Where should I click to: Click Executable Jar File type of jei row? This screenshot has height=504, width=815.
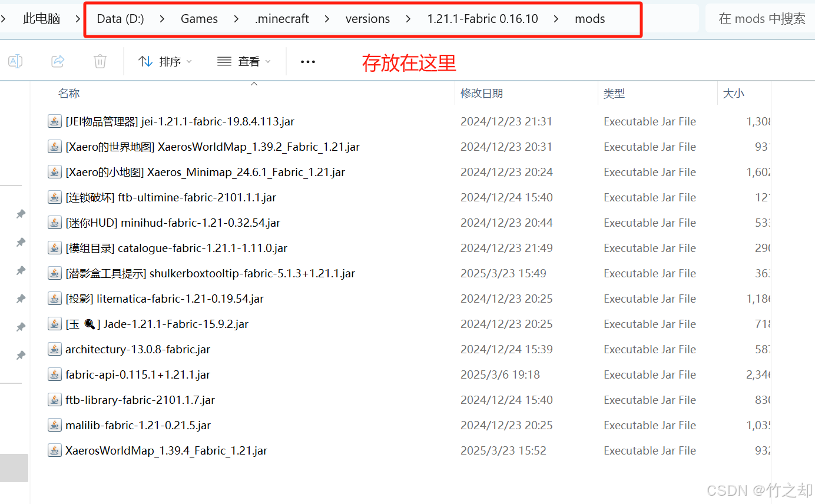pos(650,122)
